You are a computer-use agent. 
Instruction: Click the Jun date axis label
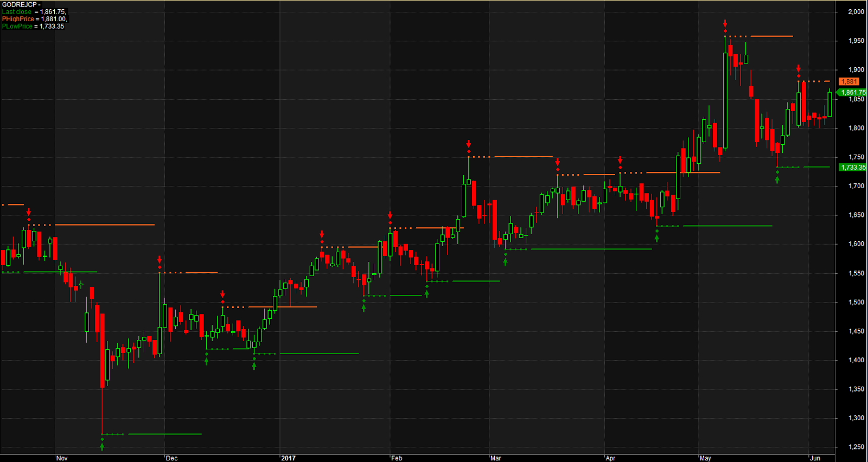pos(815,458)
